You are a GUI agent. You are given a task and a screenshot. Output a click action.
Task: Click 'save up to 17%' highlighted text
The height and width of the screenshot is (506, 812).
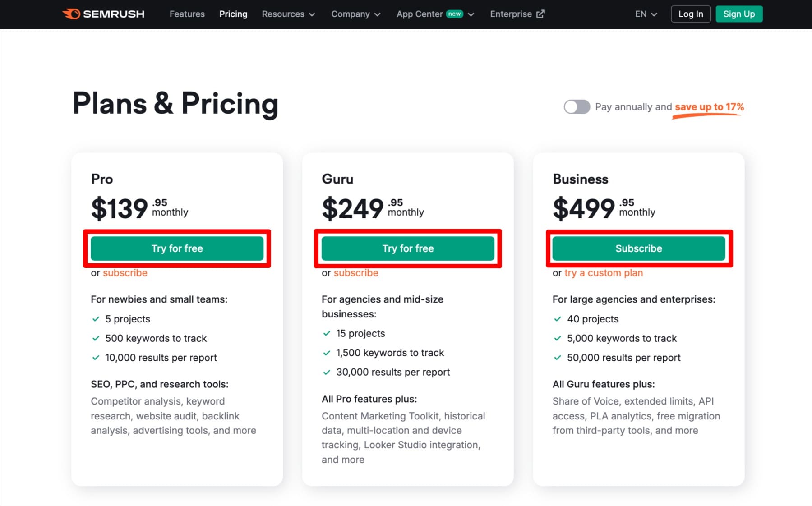[x=709, y=107]
